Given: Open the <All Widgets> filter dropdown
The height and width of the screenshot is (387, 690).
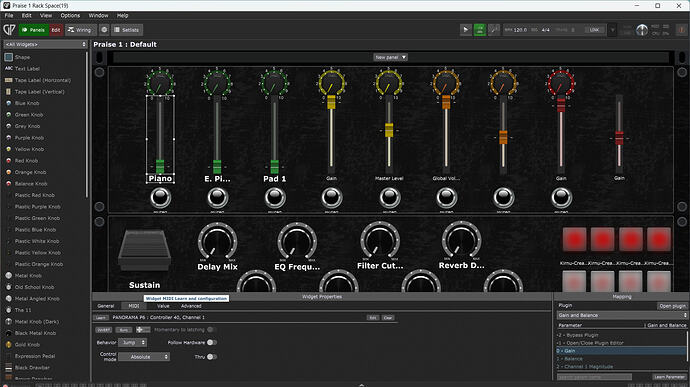Looking at the screenshot, I should [x=45, y=44].
